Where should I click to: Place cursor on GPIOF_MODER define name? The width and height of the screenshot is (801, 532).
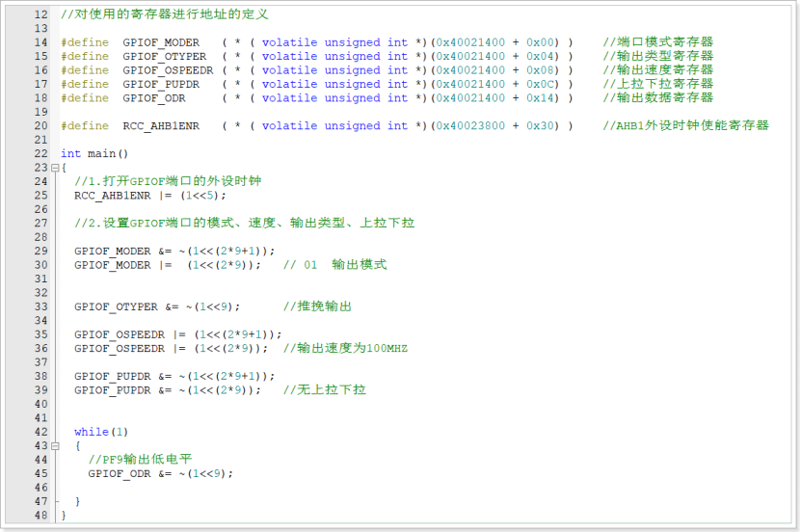click(161, 42)
